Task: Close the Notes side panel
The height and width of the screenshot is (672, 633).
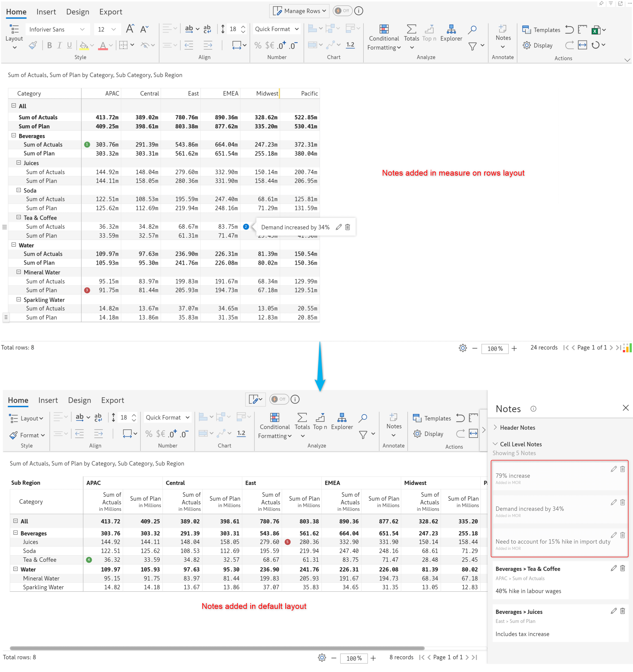Action: pyautogui.click(x=626, y=408)
